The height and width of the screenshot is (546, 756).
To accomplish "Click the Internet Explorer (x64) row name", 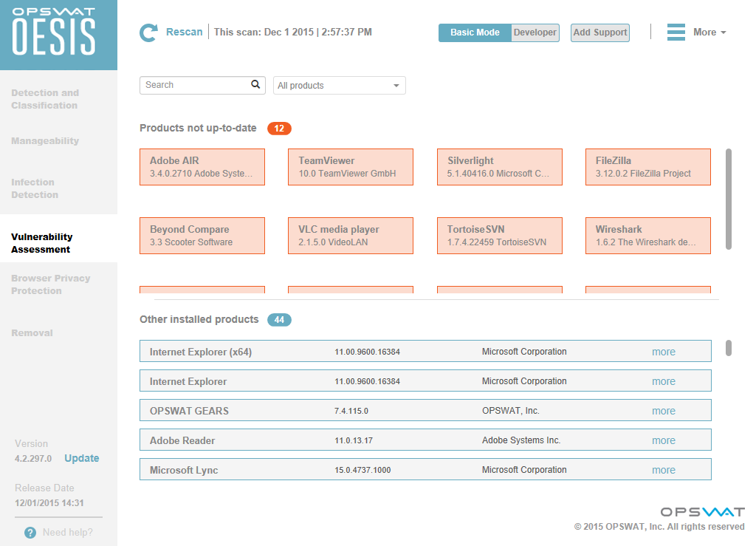I will [x=201, y=352].
